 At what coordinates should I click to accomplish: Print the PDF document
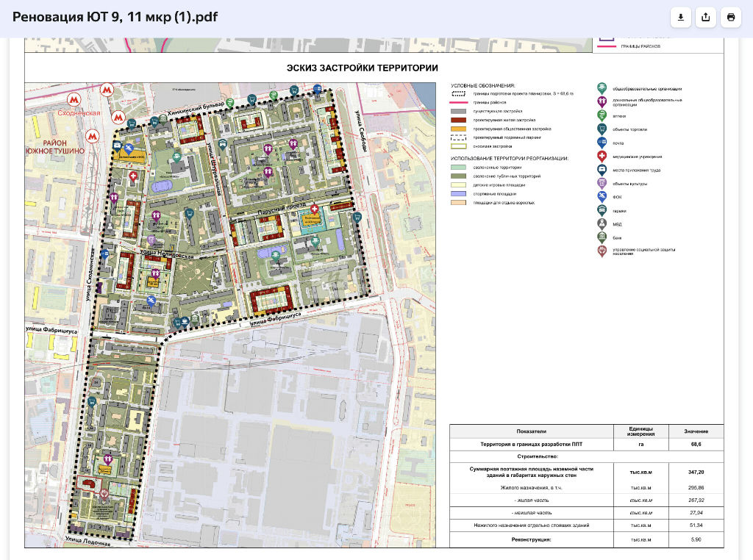[730, 18]
